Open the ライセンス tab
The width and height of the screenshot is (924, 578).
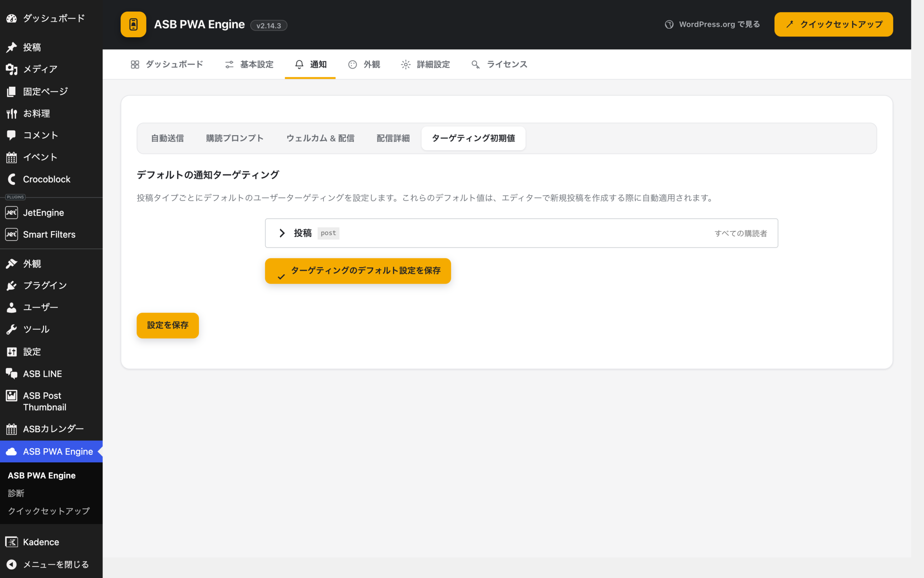(499, 64)
